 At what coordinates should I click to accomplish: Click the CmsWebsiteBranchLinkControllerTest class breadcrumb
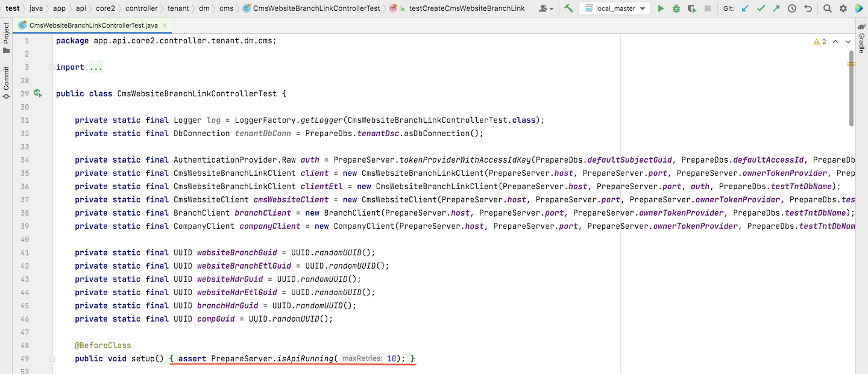(311, 8)
